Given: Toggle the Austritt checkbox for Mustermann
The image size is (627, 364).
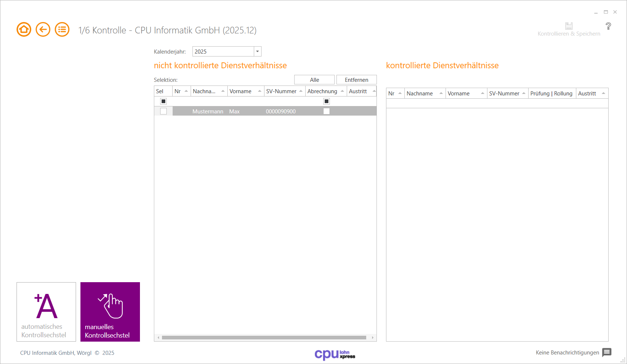Looking at the screenshot, I should point(327,111).
